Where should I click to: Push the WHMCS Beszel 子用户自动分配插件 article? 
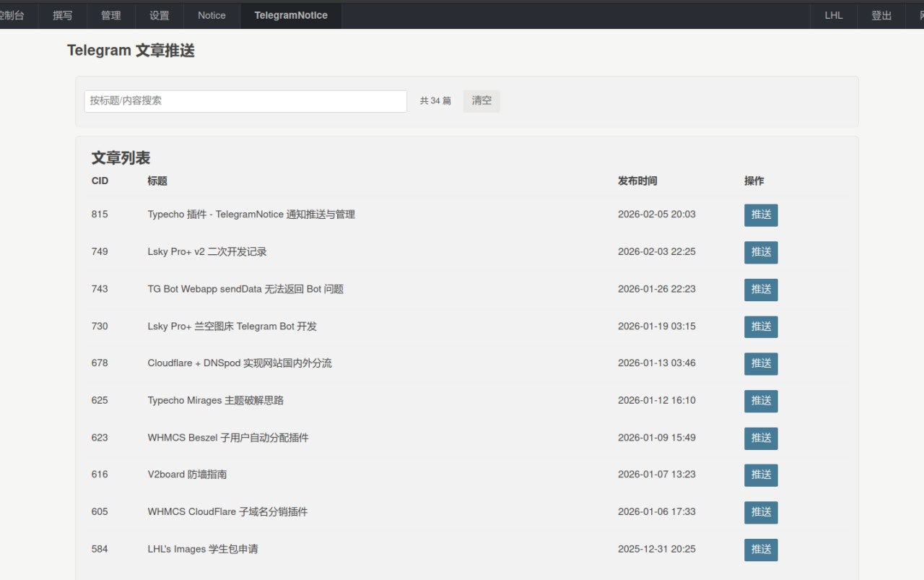tap(761, 438)
